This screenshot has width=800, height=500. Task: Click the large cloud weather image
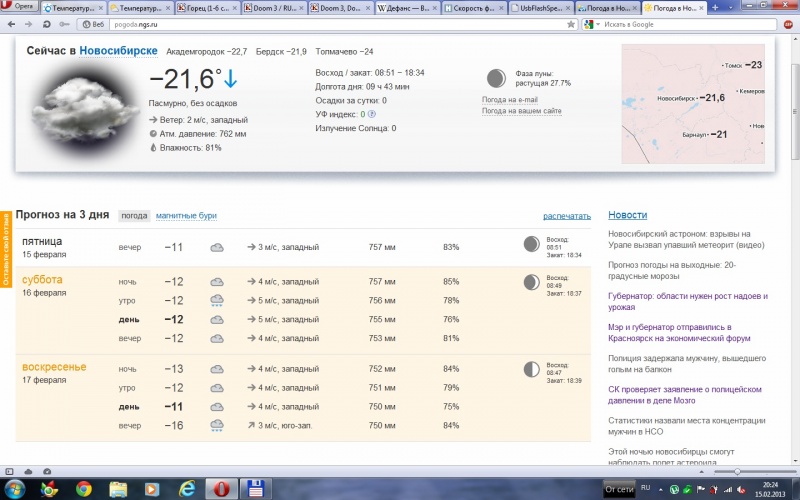tap(85, 110)
